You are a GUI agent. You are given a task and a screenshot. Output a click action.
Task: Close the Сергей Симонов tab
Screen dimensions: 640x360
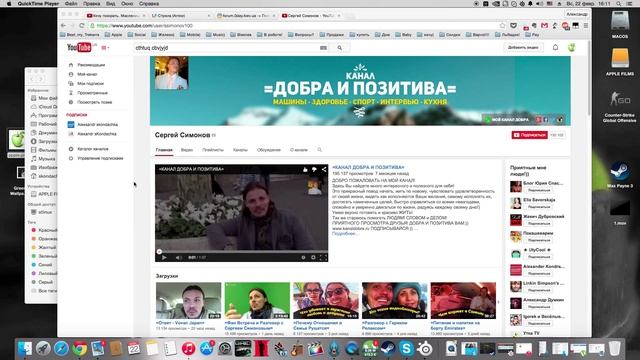(339, 16)
